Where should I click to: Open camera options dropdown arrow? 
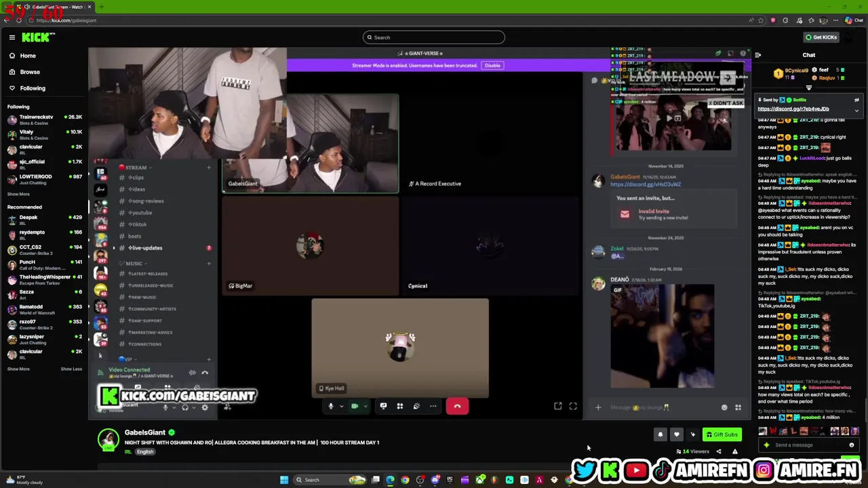(x=365, y=406)
